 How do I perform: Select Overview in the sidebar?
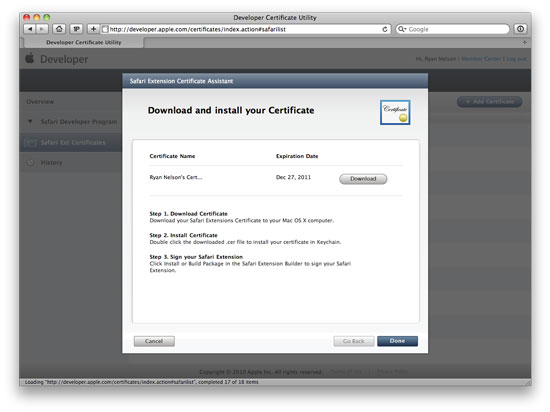pos(40,102)
